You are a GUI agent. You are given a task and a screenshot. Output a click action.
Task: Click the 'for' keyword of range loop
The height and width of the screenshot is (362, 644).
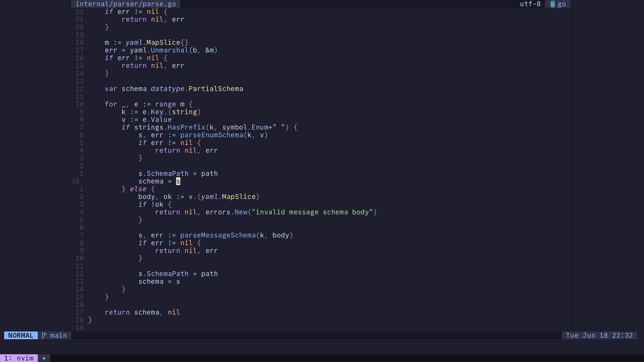click(111, 104)
